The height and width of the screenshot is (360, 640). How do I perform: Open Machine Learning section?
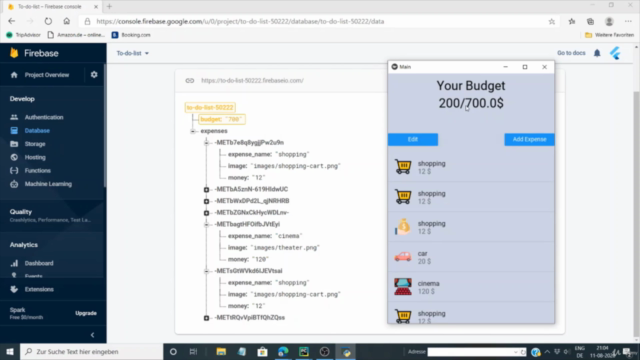pos(48,184)
